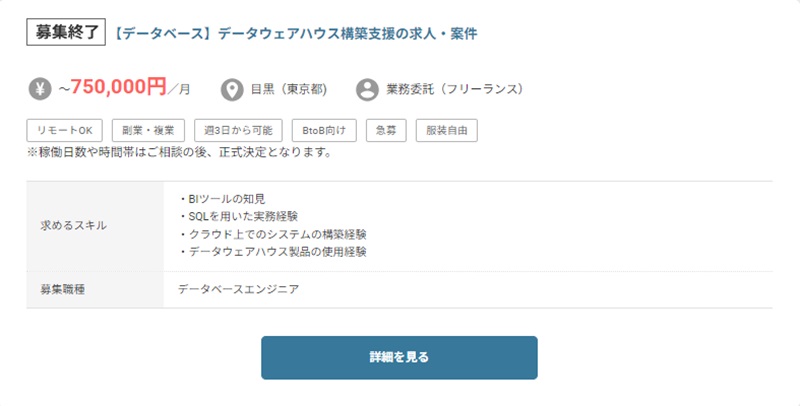This screenshot has height=406, width=800.
Task: Click the 求めるスキル row header
Action: point(74,225)
